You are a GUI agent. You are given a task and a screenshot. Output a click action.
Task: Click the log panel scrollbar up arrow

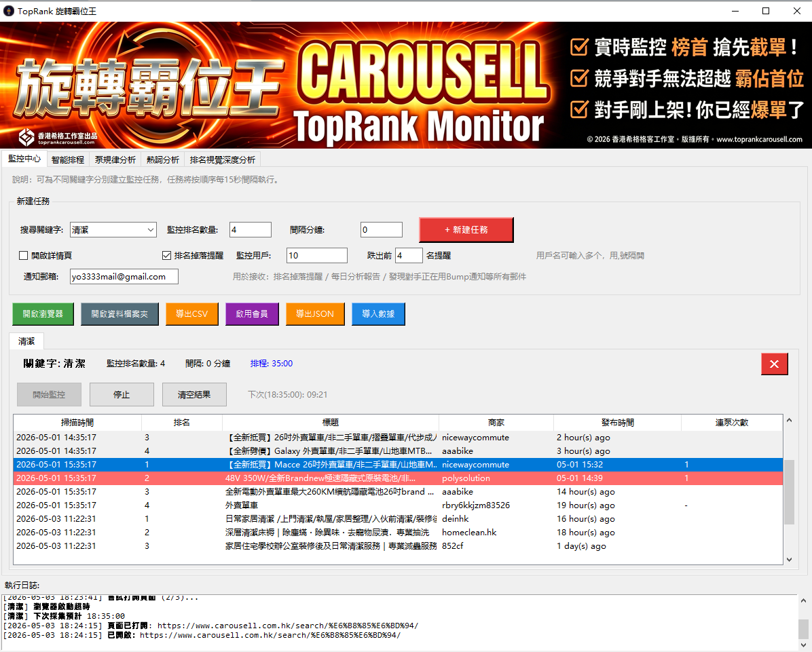[803, 600]
